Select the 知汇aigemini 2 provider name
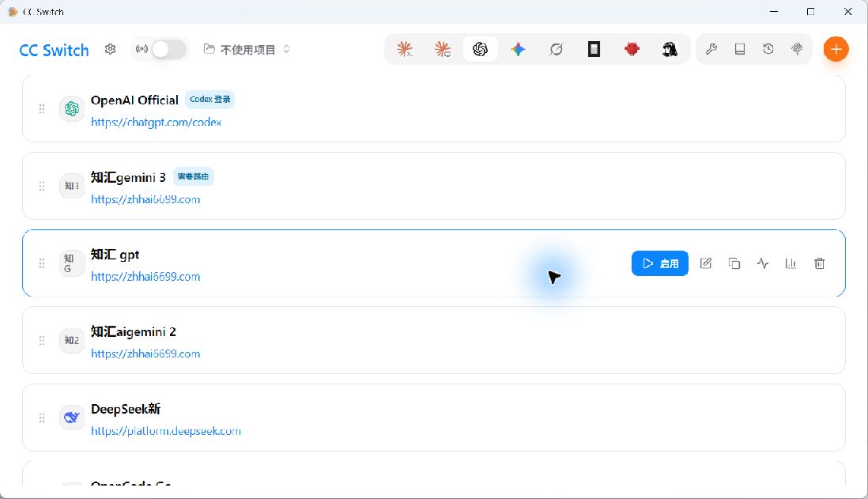The image size is (868, 499). click(x=134, y=331)
